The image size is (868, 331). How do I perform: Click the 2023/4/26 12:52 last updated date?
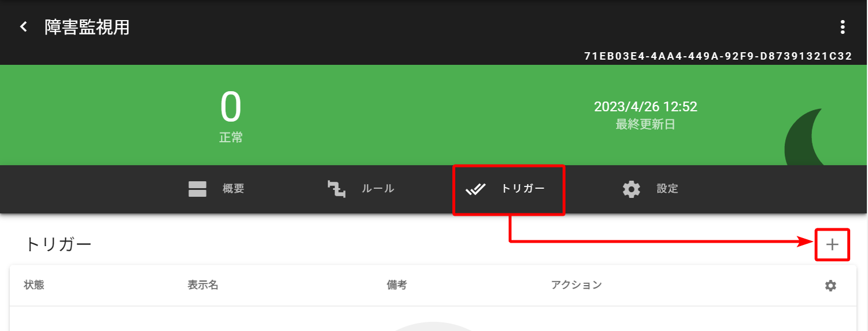646,107
